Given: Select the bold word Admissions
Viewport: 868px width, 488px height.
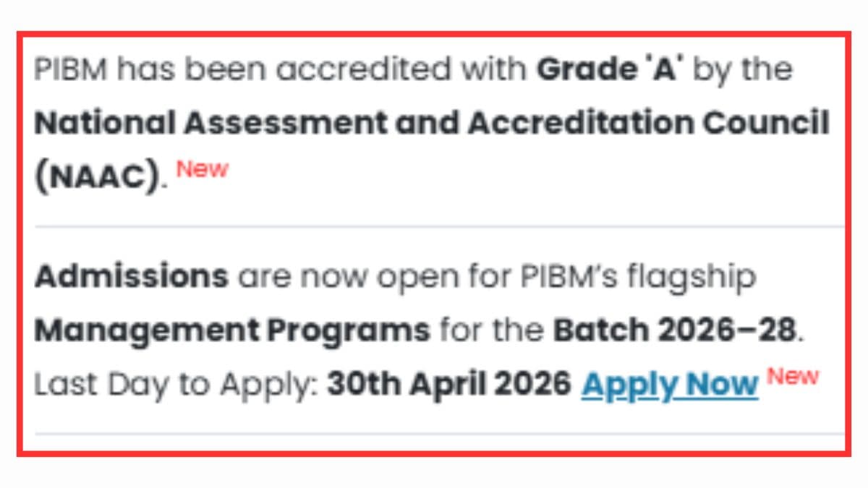Looking at the screenshot, I should (132, 275).
